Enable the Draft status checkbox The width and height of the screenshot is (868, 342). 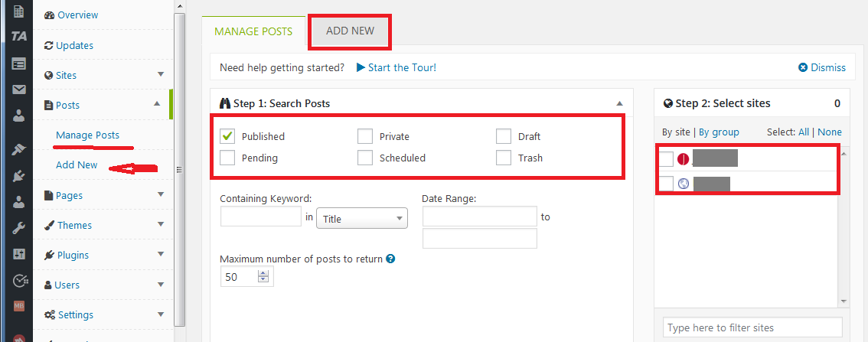[503, 136]
